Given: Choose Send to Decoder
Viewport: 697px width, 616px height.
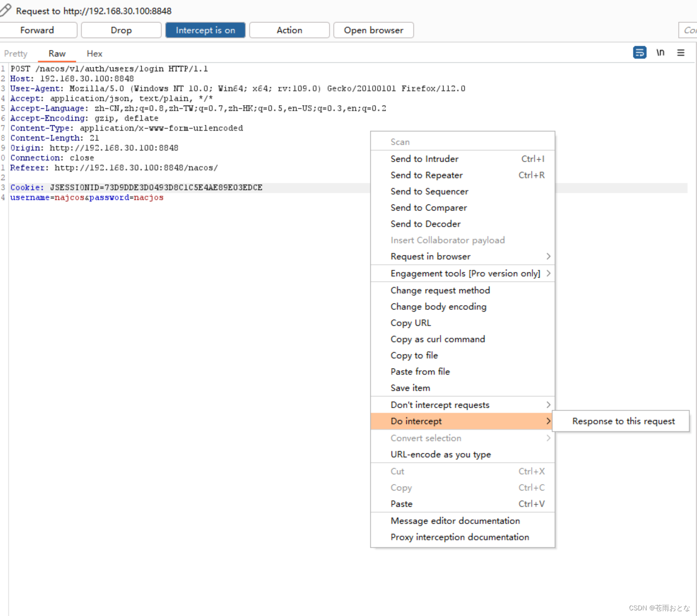Looking at the screenshot, I should pyautogui.click(x=463, y=224).
